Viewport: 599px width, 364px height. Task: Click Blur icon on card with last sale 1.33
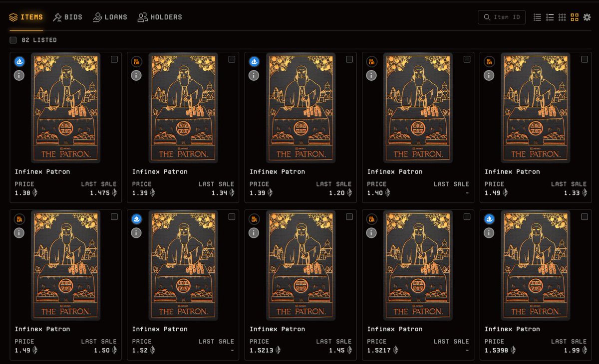(x=489, y=62)
